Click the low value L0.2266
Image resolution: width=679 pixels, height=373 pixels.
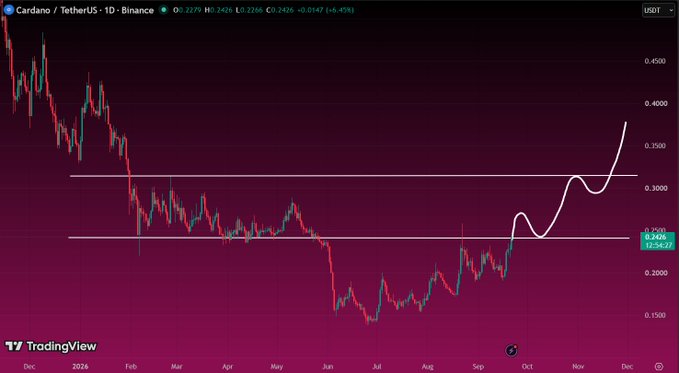tap(248, 10)
